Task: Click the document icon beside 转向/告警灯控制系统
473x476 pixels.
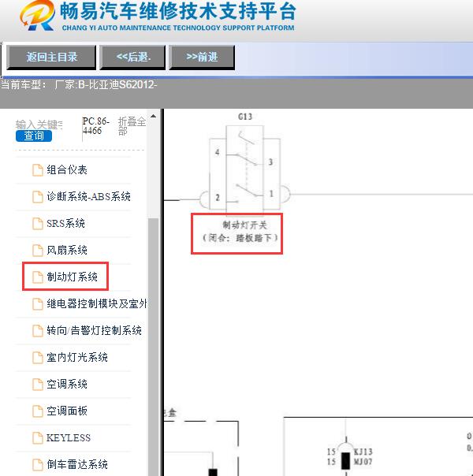Action: click(38, 330)
